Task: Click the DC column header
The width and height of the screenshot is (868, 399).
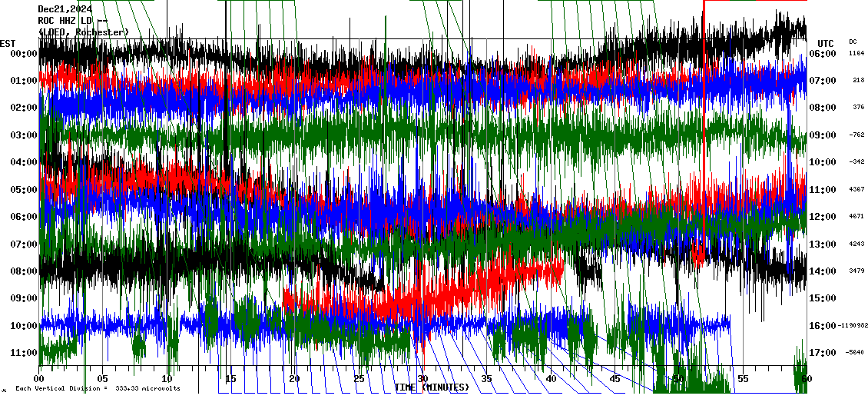Action: (x=853, y=42)
